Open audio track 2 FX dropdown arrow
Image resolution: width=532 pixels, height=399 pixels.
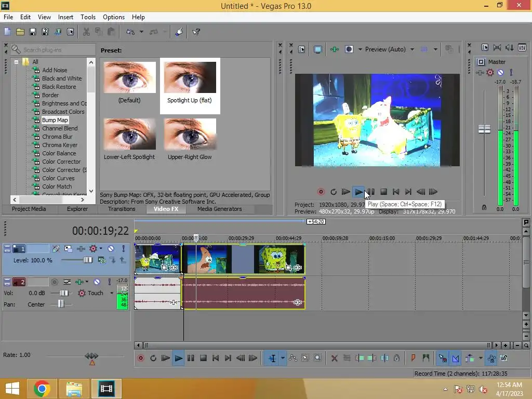pyautogui.click(x=87, y=282)
